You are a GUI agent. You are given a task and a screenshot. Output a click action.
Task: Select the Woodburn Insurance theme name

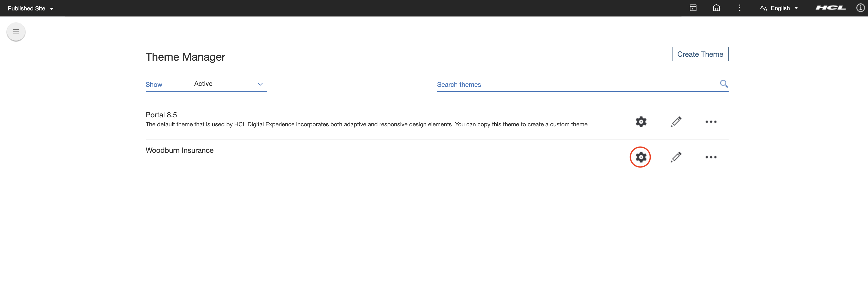(x=179, y=150)
